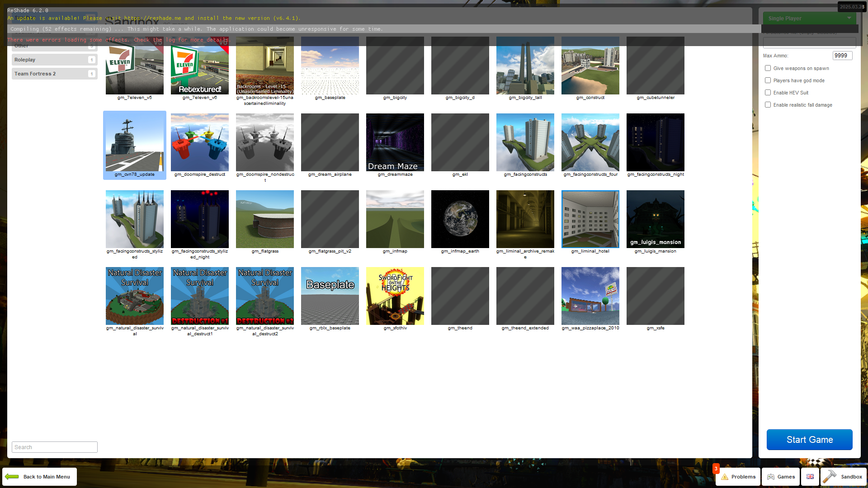Select the gm_luigis_mansion map icon
The width and height of the screenshot is (868, 488).
[655, 219]
